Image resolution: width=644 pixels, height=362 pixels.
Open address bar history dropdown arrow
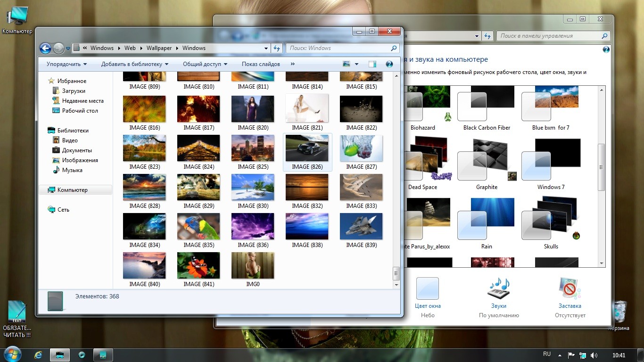[x=266, y=48]
